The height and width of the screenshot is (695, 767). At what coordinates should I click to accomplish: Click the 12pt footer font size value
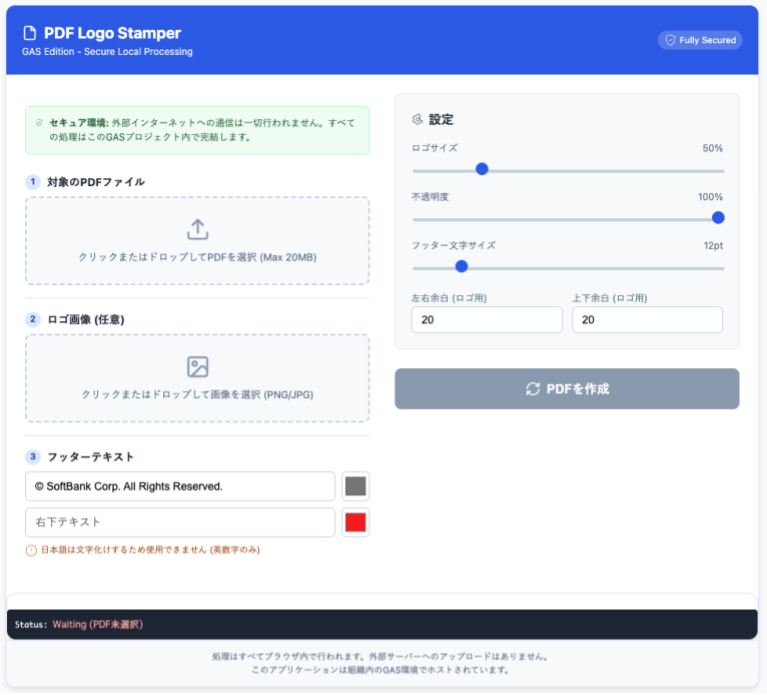pyautogui.click(x=713, y=246)
